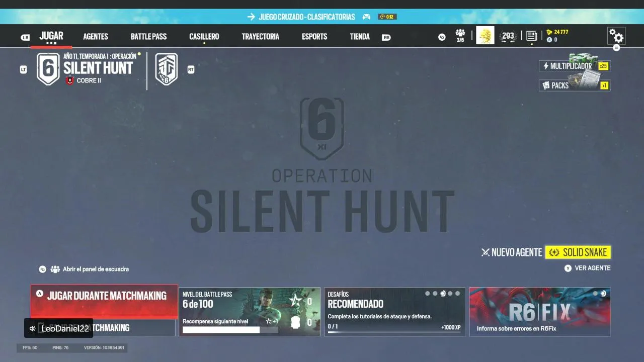Click the LB bumper prompt icon
Viewport: 644px width, 362px height.
click(25, 37)
